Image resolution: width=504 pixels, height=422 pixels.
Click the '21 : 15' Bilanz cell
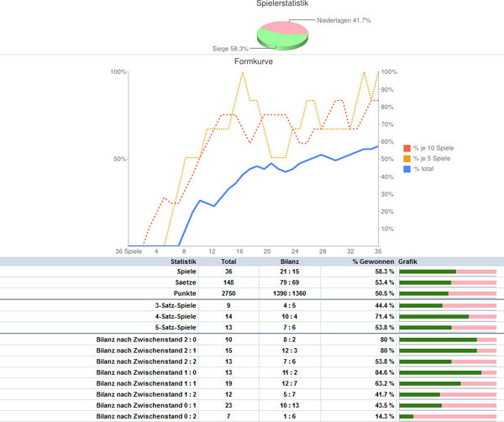point(290,272)
